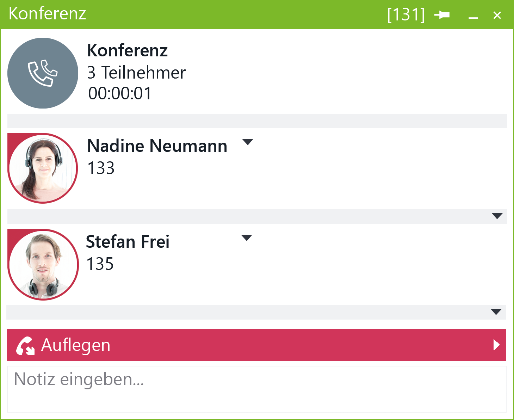
Task: Click the Nadine Neumann contact name
Action: pos(157,146)
